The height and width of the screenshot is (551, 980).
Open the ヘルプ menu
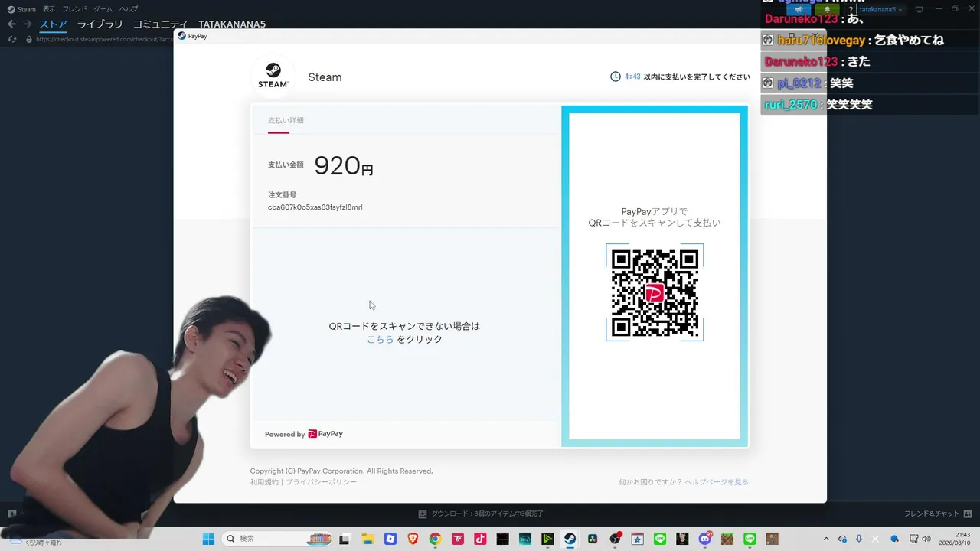(x=129, y=9)
